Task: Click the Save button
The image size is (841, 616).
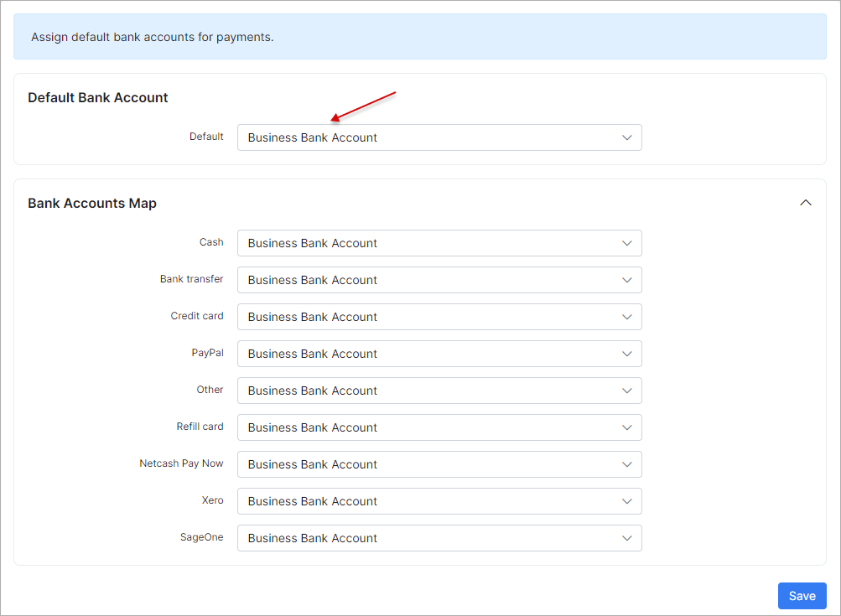Action: (x=802, y=596)
